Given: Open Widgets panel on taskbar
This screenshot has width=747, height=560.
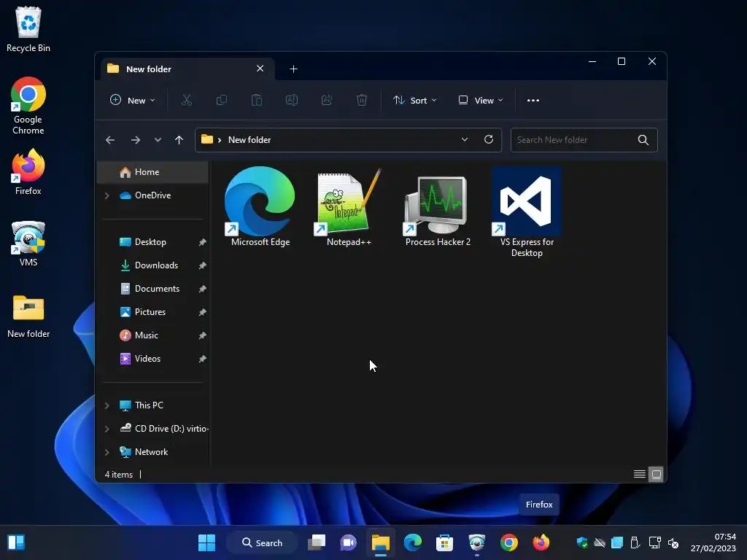Looking at the screenshot, I should (x=16, y=542).
